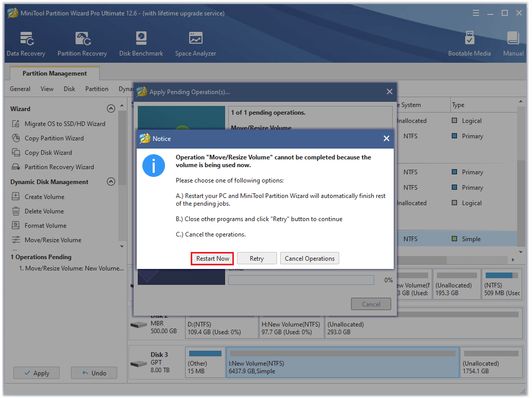Image resolution: width=532 pixels, height=398 pixels.
Task: Click the blue info icon in Notice
Action: [154, 166]
